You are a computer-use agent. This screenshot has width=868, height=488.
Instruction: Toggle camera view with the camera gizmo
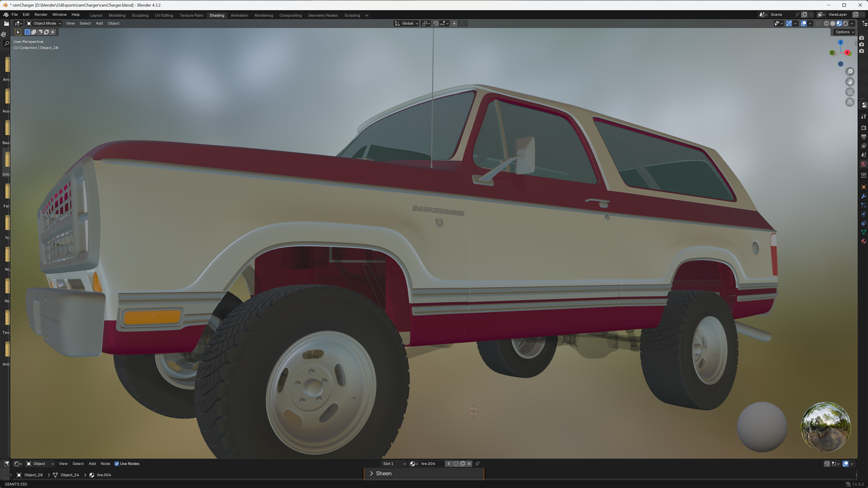849,92
